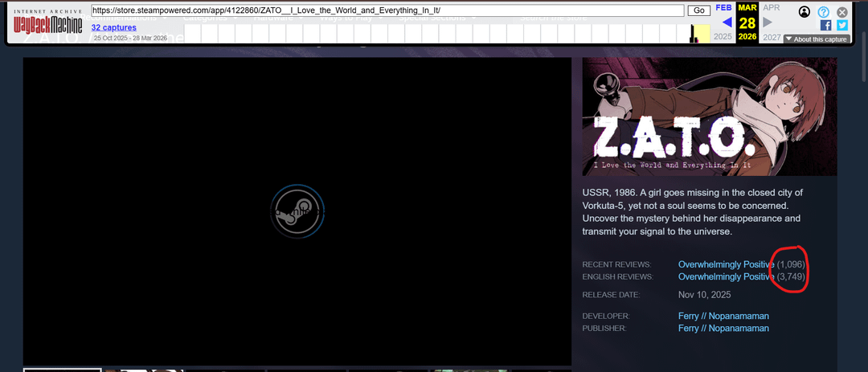This screenshot has width=868, height=372.
Task: Open English Reviews Overwhelmingly Positive link
Action: [x=726, y=276]
